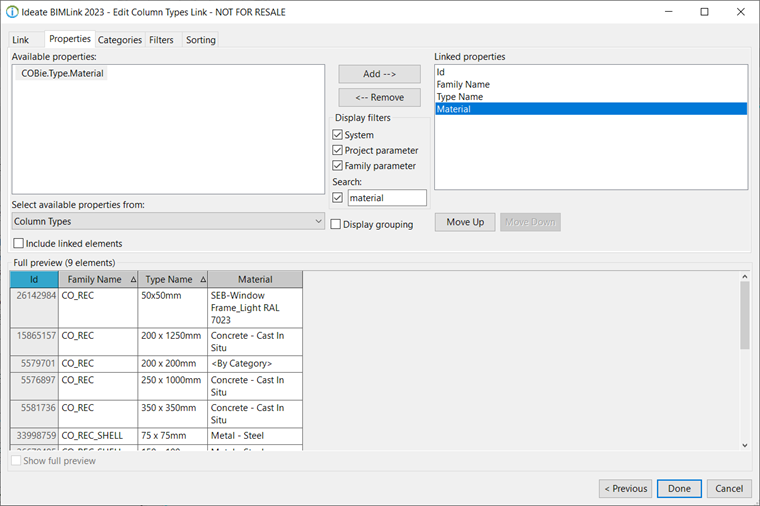Image resolution: width=760 pixels, height=506 pixels.
Task: Click the preview scroll up arrow
Action: pos(745,276)
